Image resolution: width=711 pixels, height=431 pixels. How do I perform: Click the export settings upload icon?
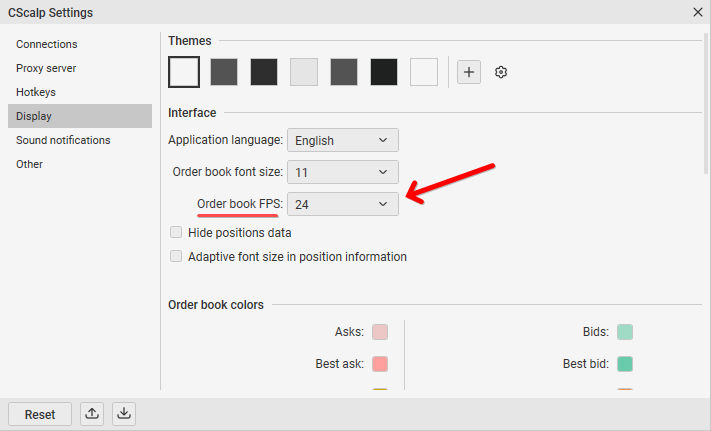point(92,414)
